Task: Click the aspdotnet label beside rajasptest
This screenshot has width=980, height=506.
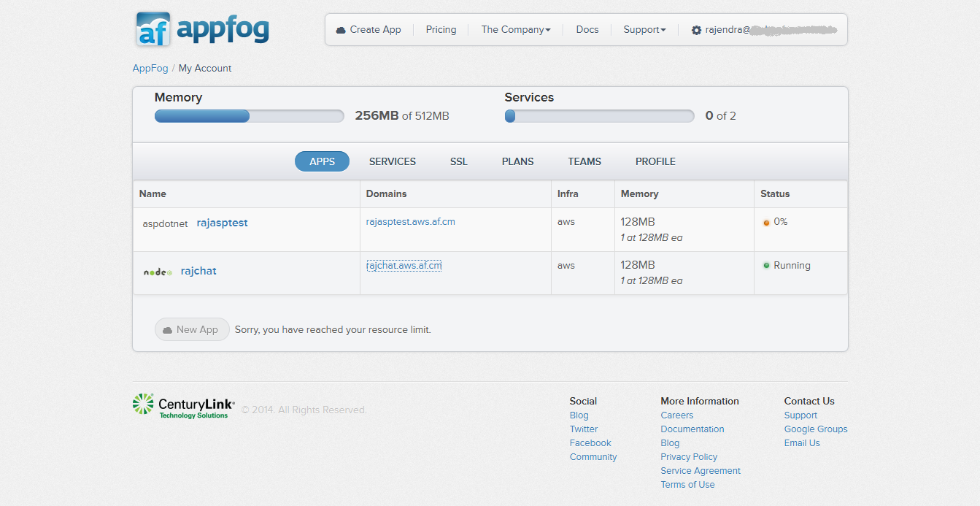Action: pyautogui.click(x=165, y=224)
